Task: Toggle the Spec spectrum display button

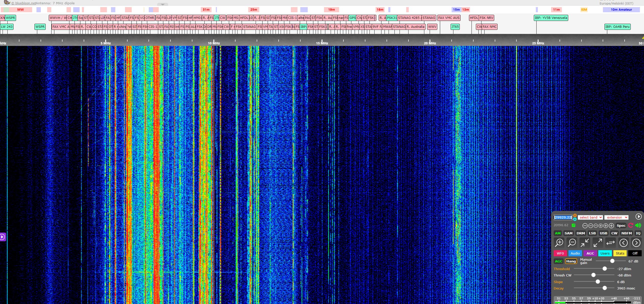Action: point(621,225)
